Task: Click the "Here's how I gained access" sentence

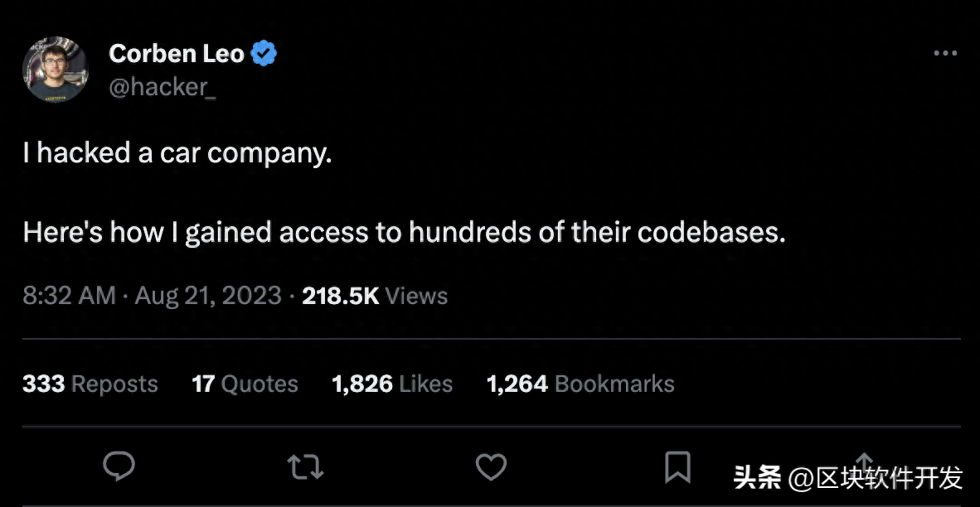Action: [x=404, y=233]
